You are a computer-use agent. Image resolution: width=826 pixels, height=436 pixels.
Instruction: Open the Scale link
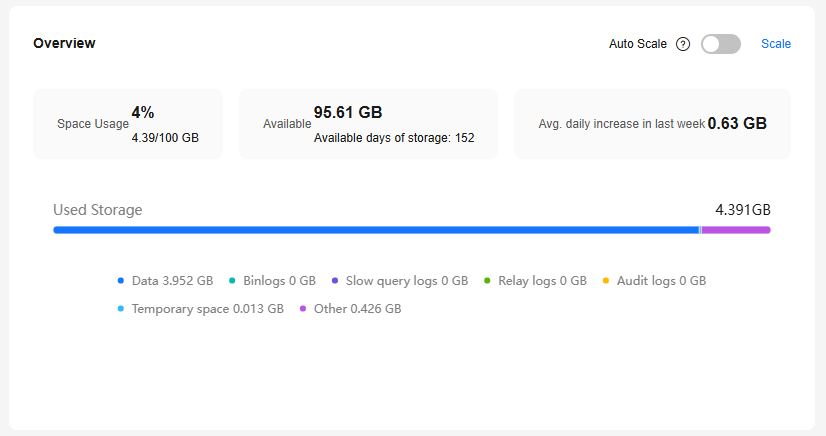coord(776,44)
